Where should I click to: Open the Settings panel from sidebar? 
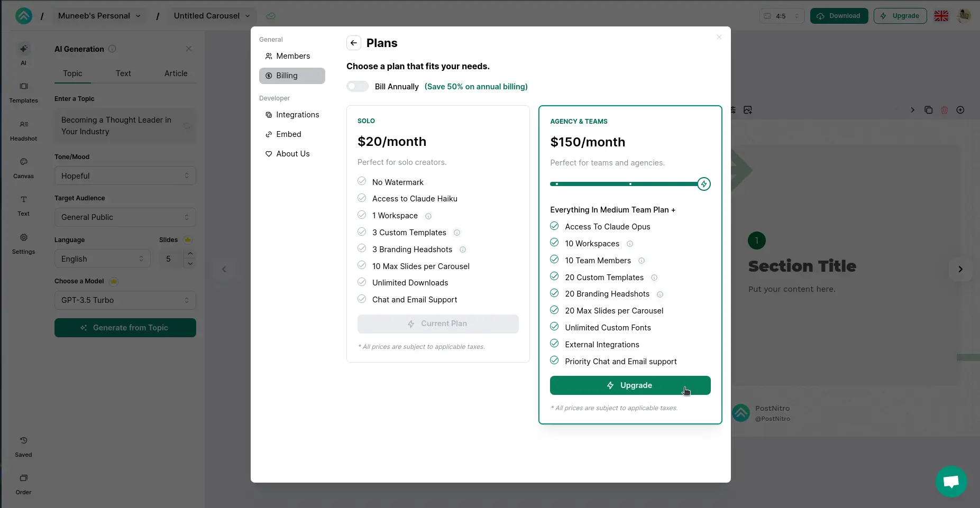(x=23, y=243)
